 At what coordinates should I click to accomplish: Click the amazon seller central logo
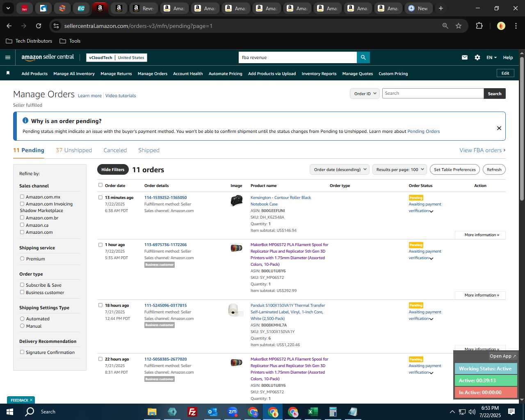click(48, 57)
